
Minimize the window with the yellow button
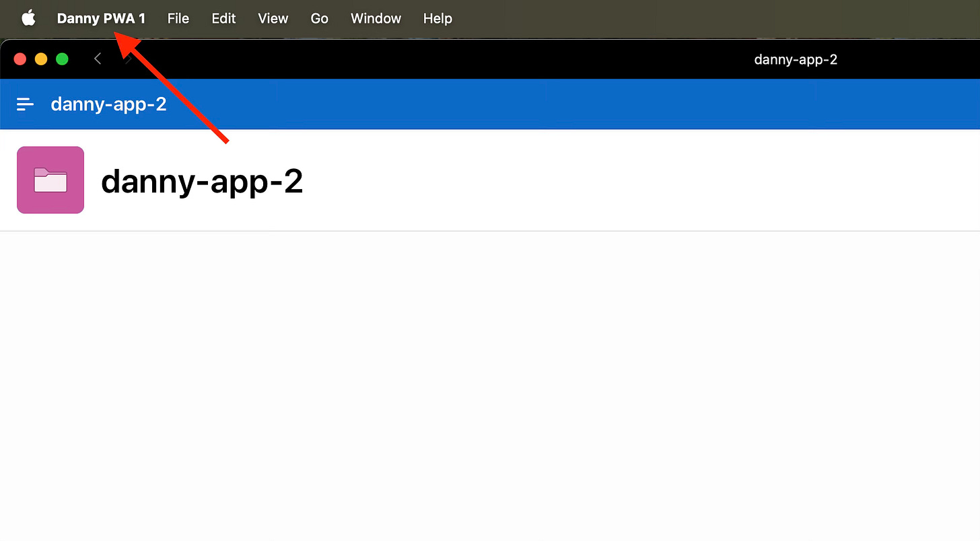(x=41, y=59)
